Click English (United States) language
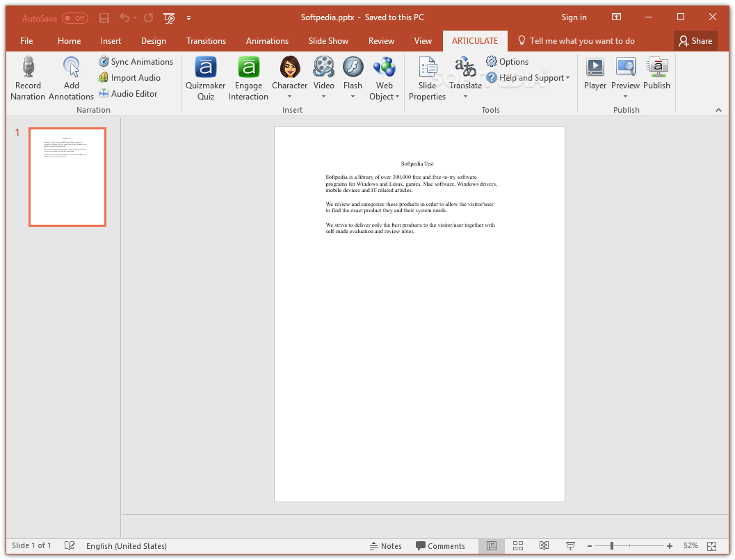The image size is (735, 560). click(x=127, y=545)
